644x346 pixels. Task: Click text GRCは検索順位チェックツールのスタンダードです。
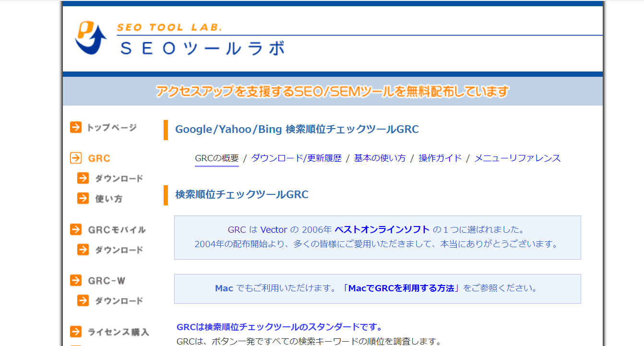[279, 327]
